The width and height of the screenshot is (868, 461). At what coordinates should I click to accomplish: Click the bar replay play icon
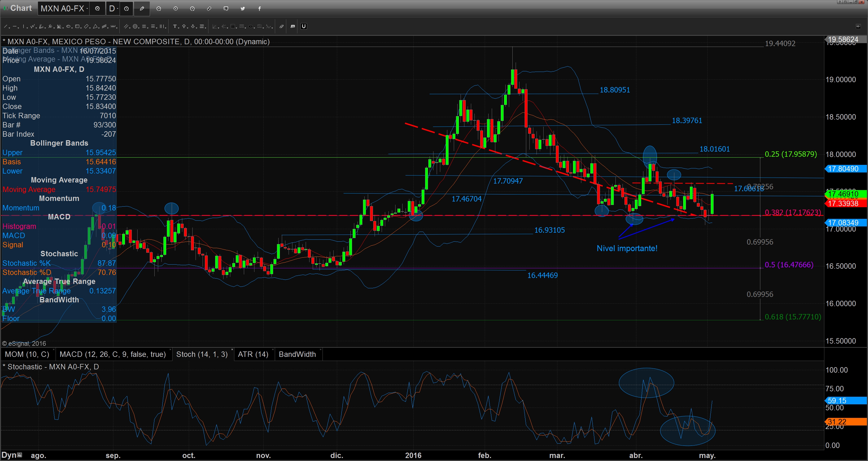[x=175, y=8]
